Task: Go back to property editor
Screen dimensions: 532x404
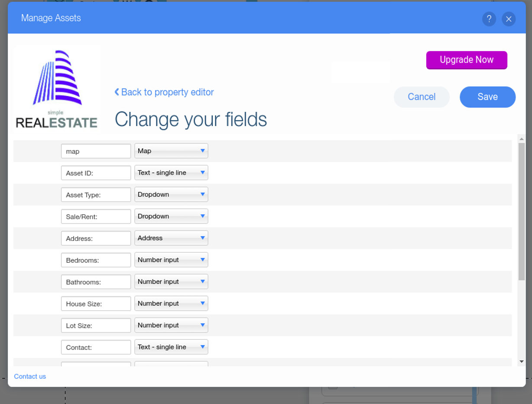Action: (x=164, y=92)
